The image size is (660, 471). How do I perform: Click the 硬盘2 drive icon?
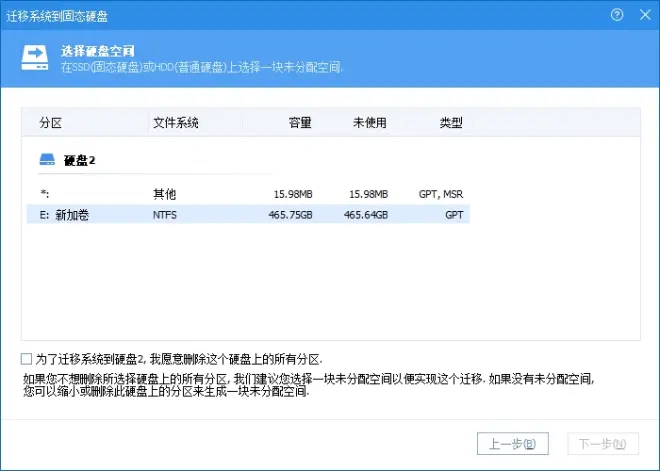click(x=47, y=160)
